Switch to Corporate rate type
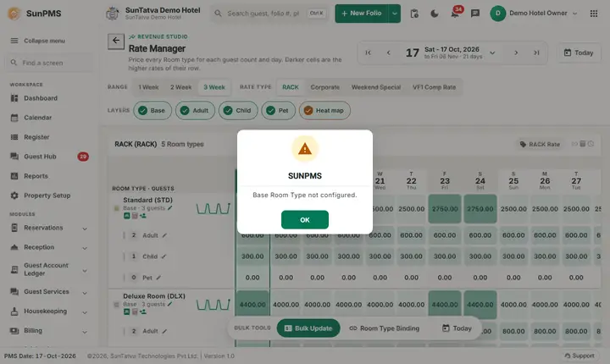610x364 pixels. 324,87
